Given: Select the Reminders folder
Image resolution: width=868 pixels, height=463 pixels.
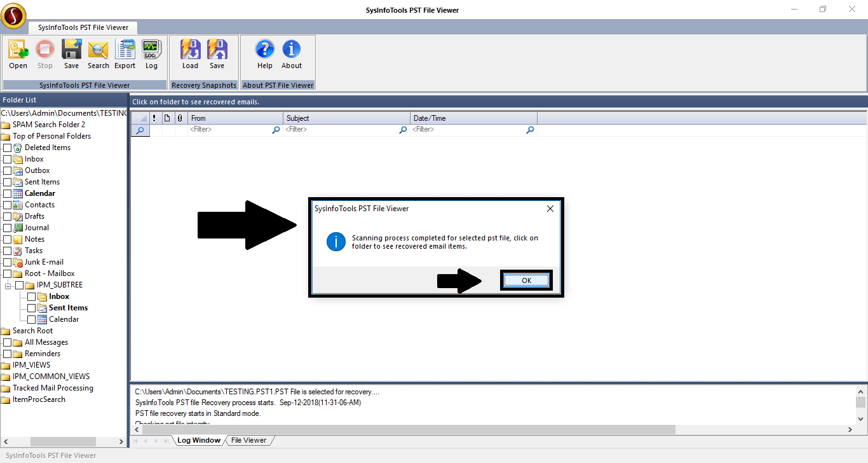Looking at the screenshot, I should pyautogui.click(x=43, y=354).
